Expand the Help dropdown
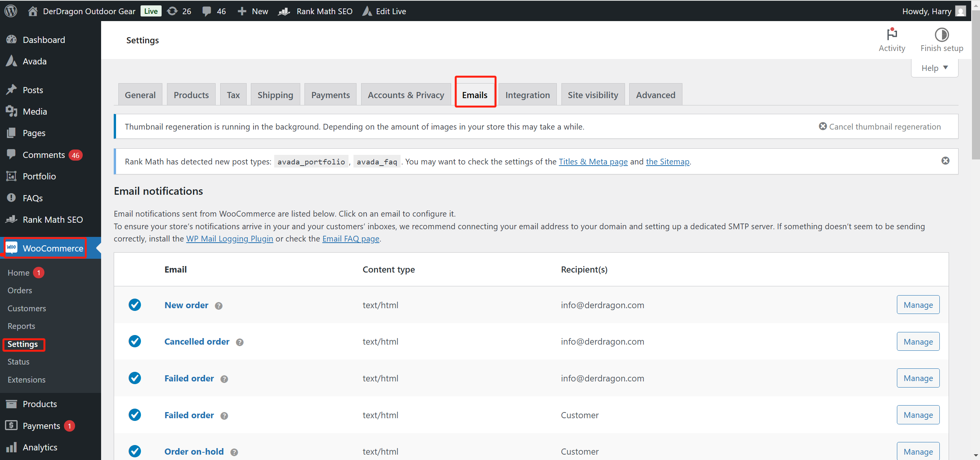The image size is (980, 460). click(934, 68)
